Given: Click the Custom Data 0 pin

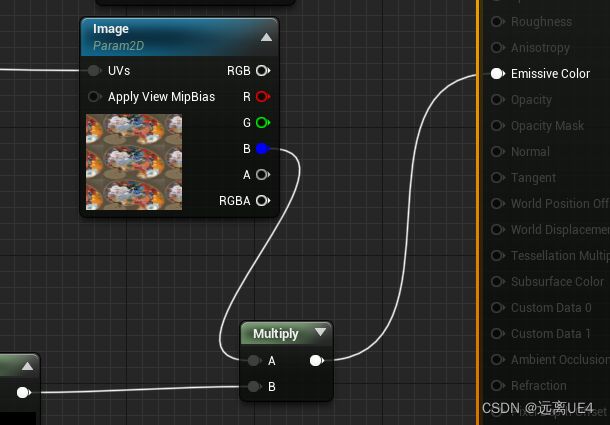Looking at the screenshot, I should pyautogui.click(x=498, y=307).
